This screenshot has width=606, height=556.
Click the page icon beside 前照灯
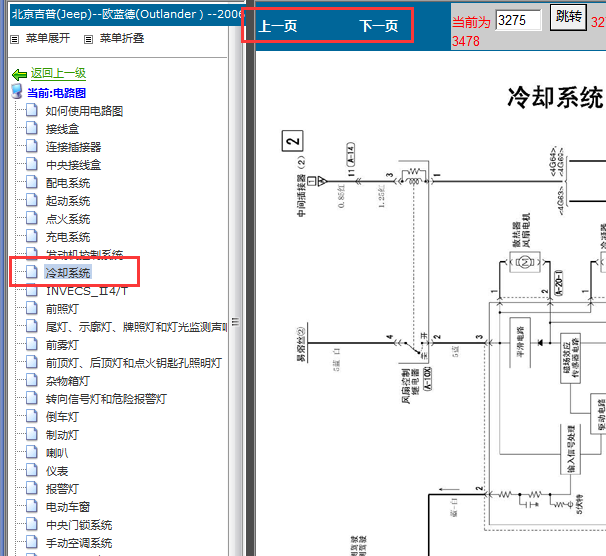pyautogui.click(x=32, y=308)
